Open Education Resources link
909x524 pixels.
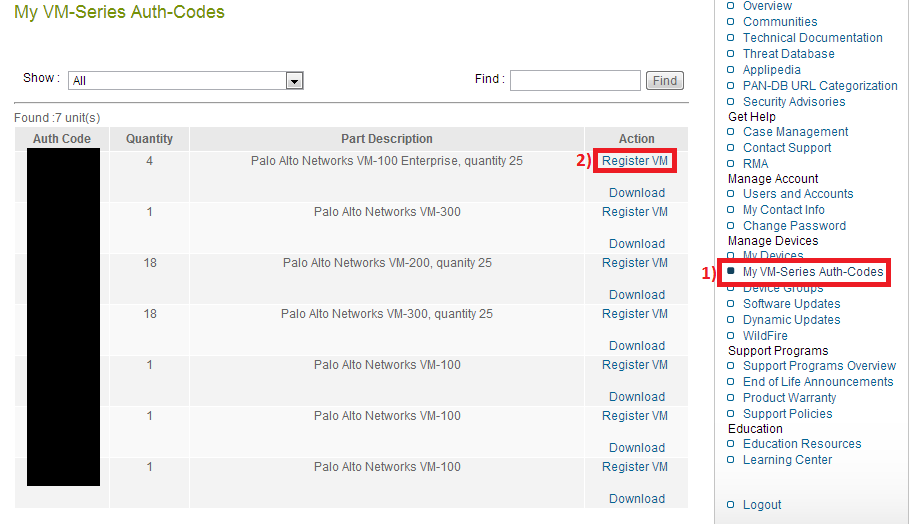coord(802,443)
